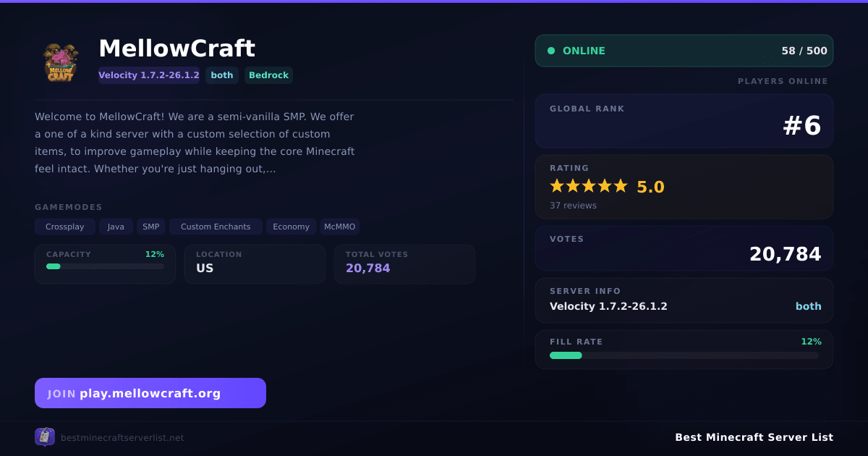Open the bestminecraftserverlist.net link in footer
Screen dimensions: 868x456
122,438
